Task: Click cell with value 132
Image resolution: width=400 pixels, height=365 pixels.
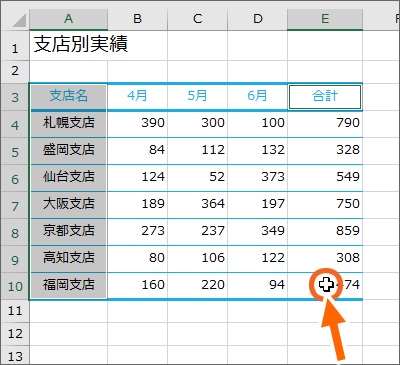Action: (257, 151)
